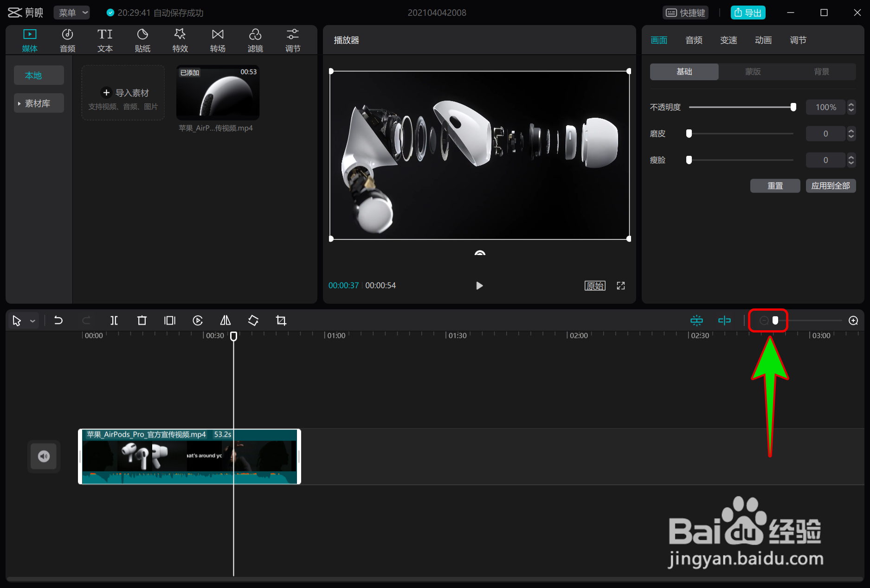Switch to the 变速 speed tab
The image size is (870, 588).
(728, 40)
